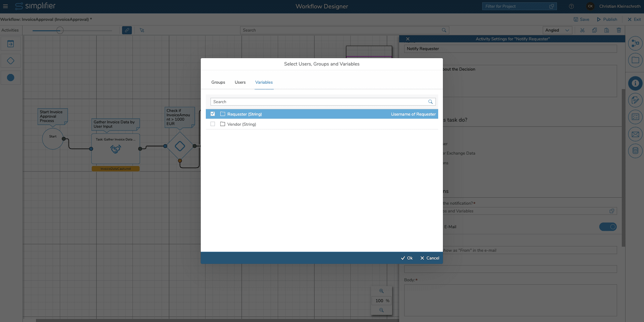Screen dimensions: 644x322
Task: Save the workflow
Action: click(581, 19)
